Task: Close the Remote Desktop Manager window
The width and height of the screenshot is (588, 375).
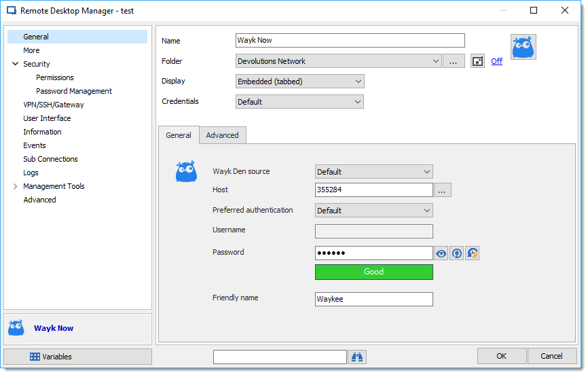Action: pos(565,10)
